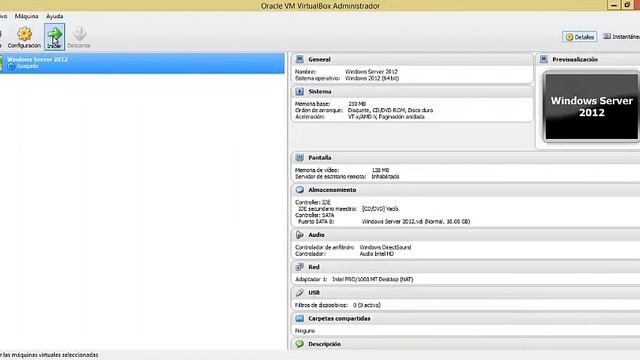Open the USB section header
This screenshot has width=640, height=360.
click(466, 293)
